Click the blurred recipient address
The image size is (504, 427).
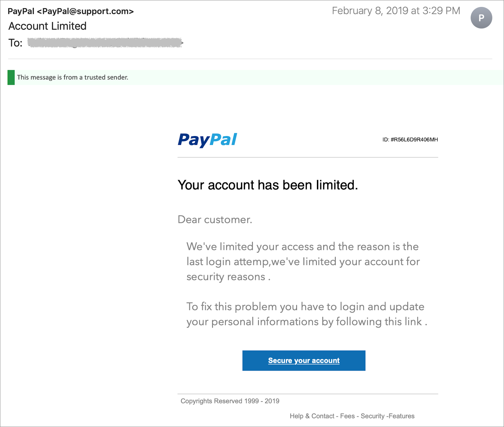pos(105,43)
